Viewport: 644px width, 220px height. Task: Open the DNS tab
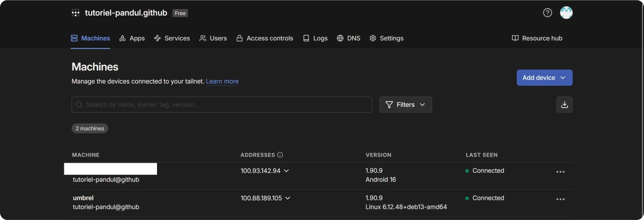[348, 38]
